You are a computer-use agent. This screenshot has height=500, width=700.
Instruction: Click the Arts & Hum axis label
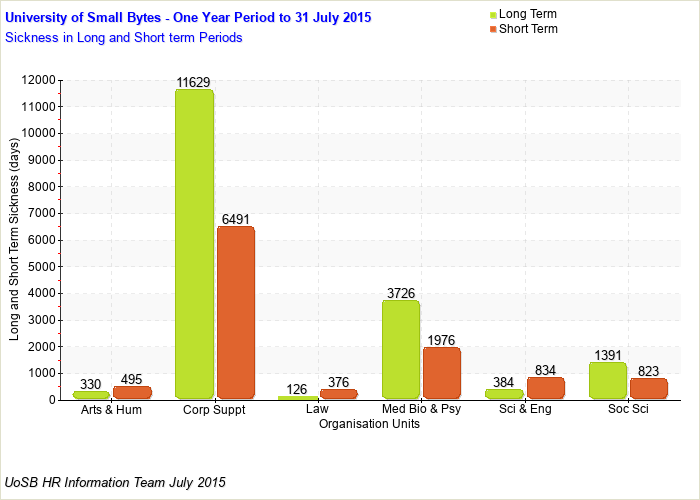click(x=111, y=409)
